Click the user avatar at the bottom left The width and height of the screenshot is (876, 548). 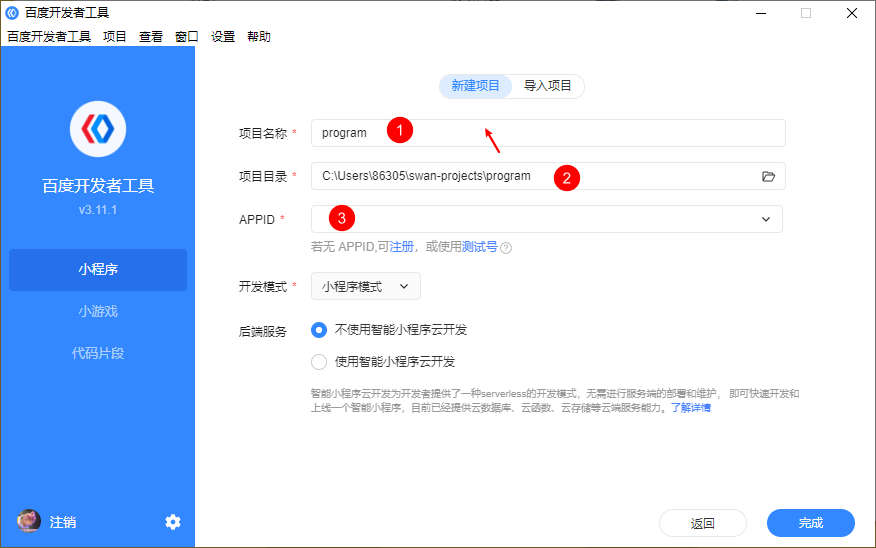click(28, 521)
